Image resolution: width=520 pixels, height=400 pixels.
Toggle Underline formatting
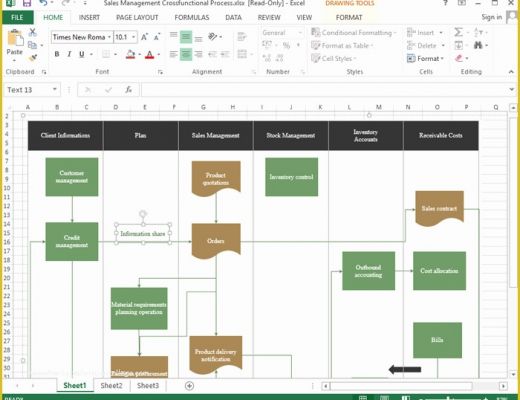click(x=81, y=54)
